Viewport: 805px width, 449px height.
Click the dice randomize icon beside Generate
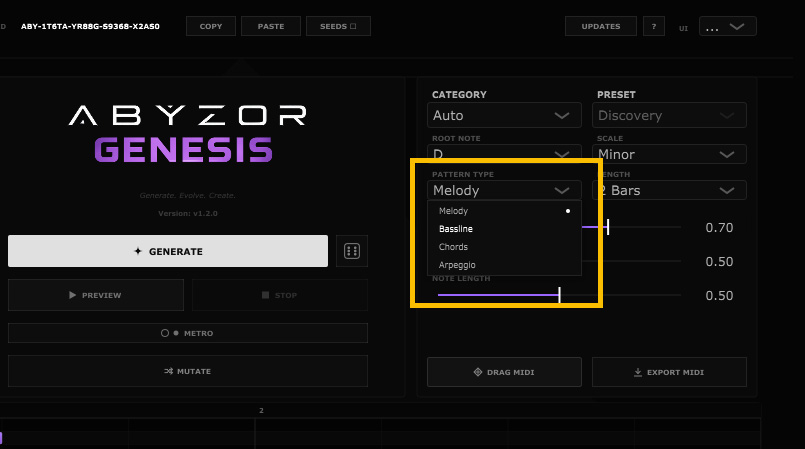tap(352, 251)
